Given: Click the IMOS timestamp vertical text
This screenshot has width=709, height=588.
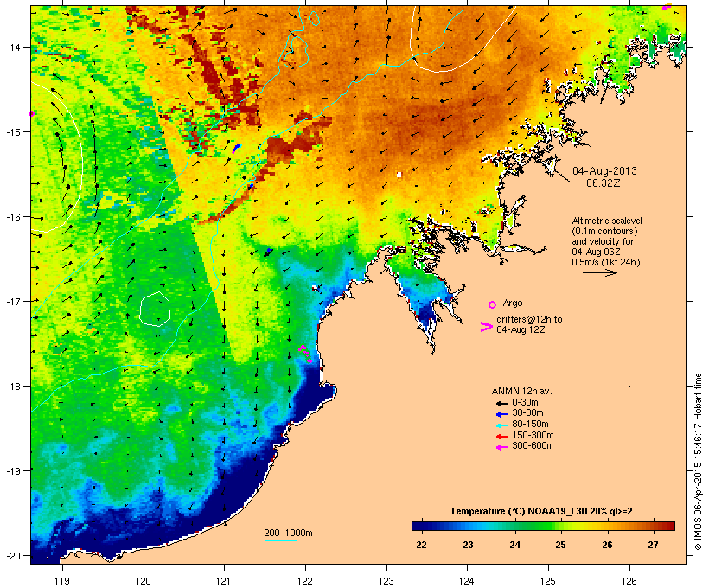Looking at the screenshot, I should click(x=698, y=462).
